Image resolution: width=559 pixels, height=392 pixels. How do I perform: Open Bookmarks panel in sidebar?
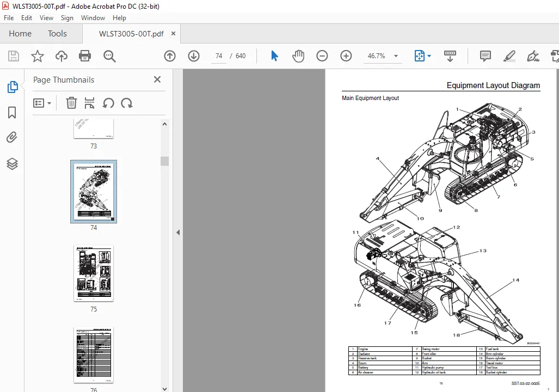(x=12, y=113)
